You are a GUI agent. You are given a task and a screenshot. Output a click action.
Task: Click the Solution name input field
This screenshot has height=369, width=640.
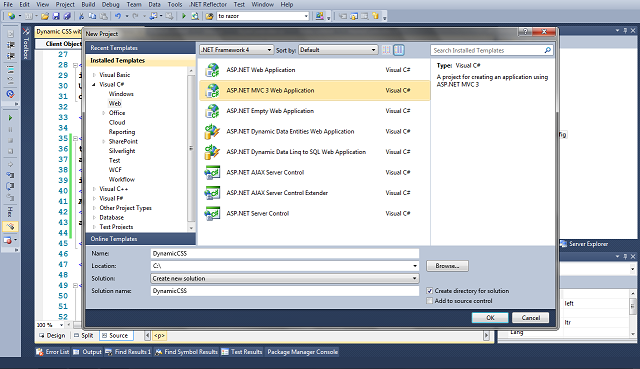[x=284, y=291]
